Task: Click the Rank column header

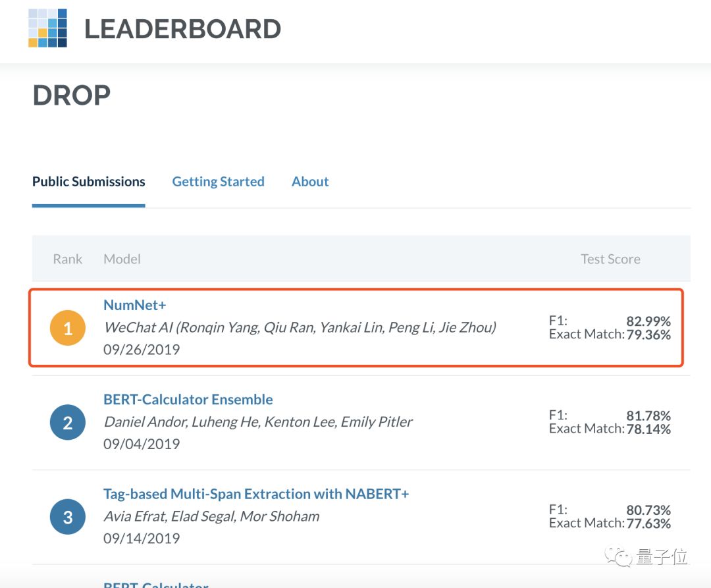Action: point(68,259)
